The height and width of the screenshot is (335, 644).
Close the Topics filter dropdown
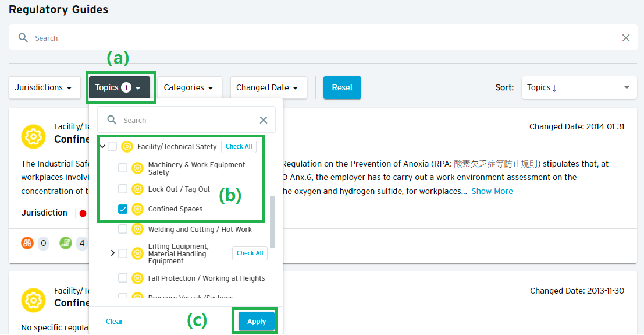tap(119, 87)
